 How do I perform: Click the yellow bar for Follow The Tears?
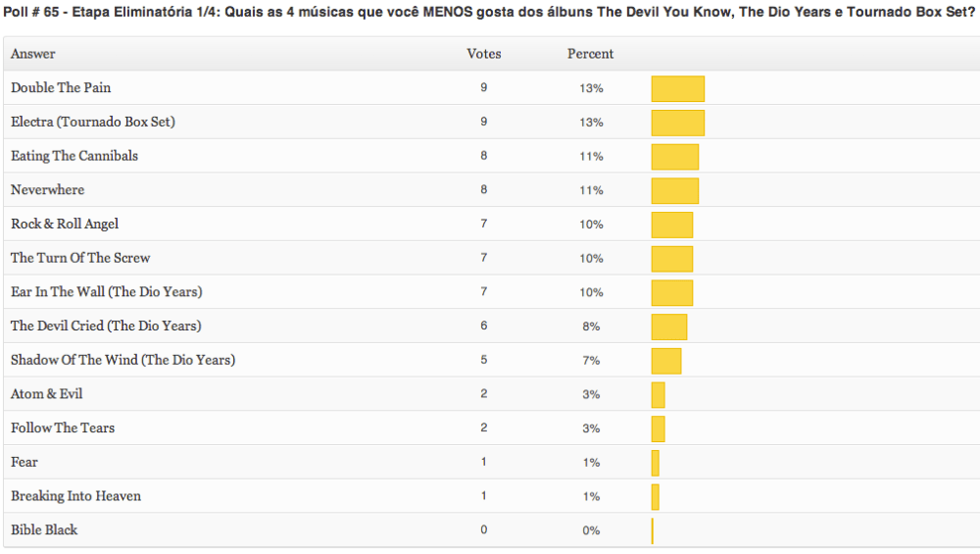658,428
